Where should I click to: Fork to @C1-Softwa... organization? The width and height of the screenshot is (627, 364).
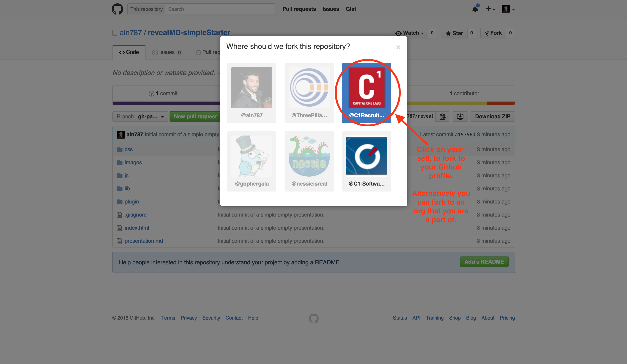click(367, 161)
